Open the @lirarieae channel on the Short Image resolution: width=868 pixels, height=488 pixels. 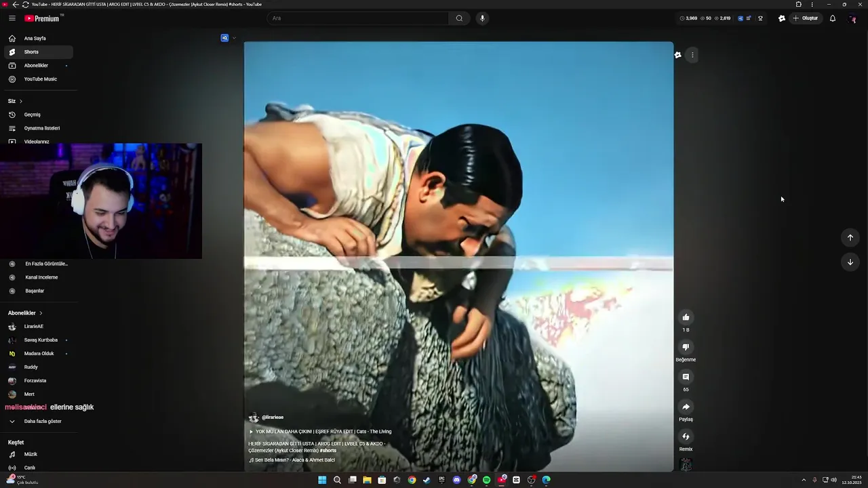click(x=272, y=418)
